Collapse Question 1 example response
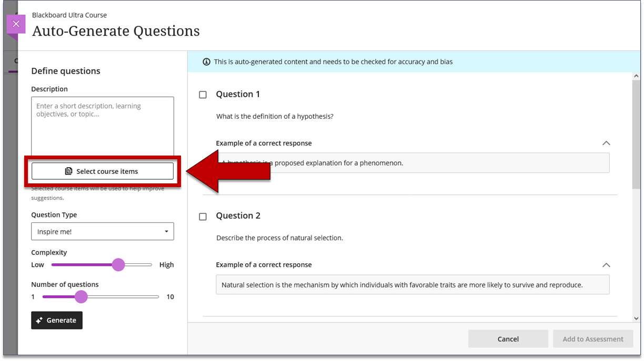 tap(606, 143)
